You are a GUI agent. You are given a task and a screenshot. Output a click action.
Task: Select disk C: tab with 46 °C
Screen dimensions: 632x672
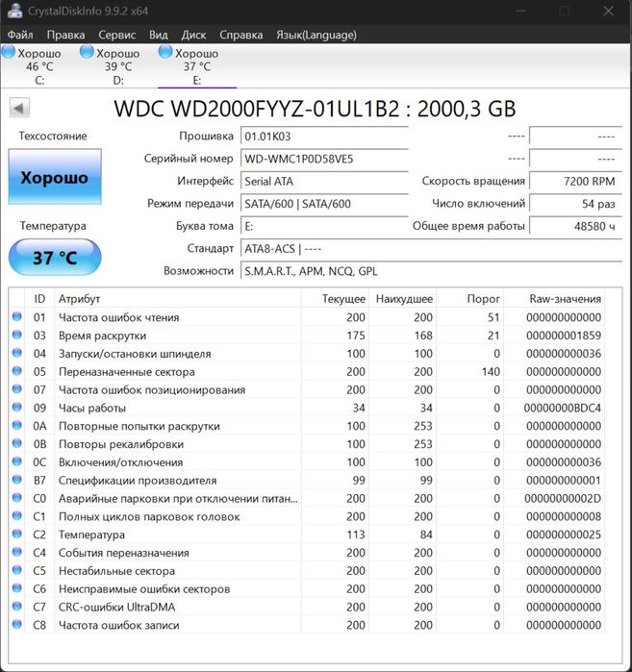coord(39,66)
